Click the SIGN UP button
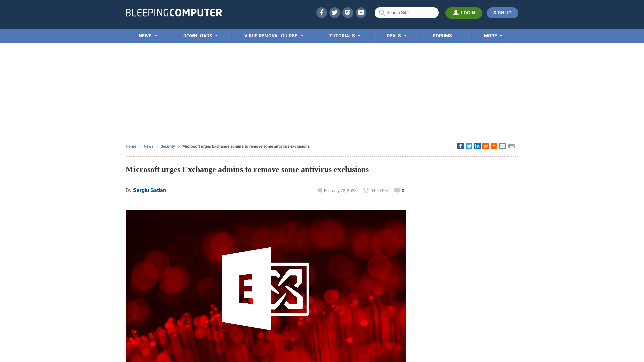This screenshot has height=362, width=644. [502, 13]
